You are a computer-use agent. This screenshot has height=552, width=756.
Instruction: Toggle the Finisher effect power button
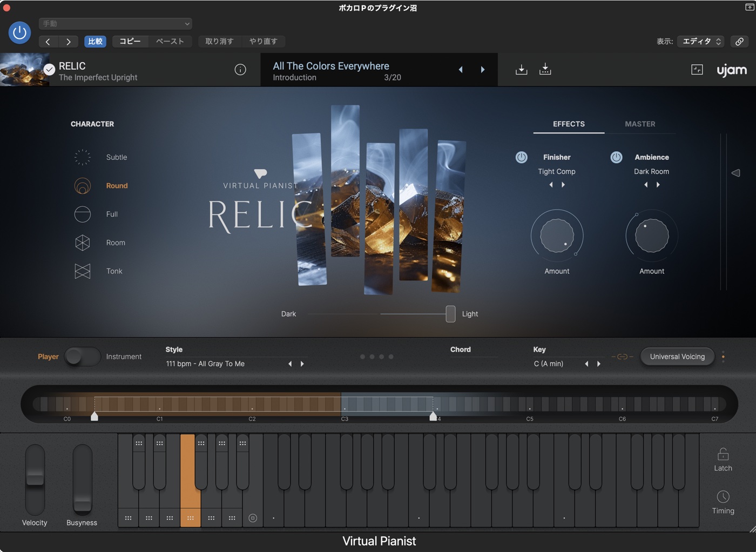click(x=521, y=157)
